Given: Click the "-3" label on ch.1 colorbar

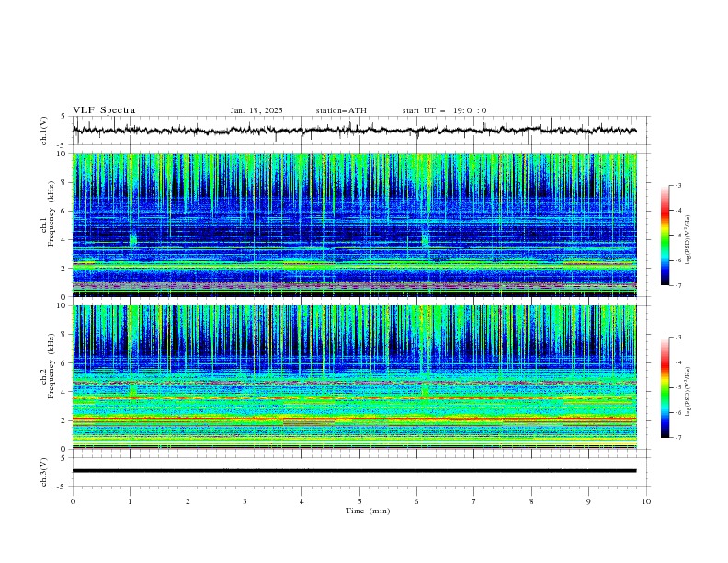Looking at the screenshot, I should pyautogui.click(x=677, y=185).
